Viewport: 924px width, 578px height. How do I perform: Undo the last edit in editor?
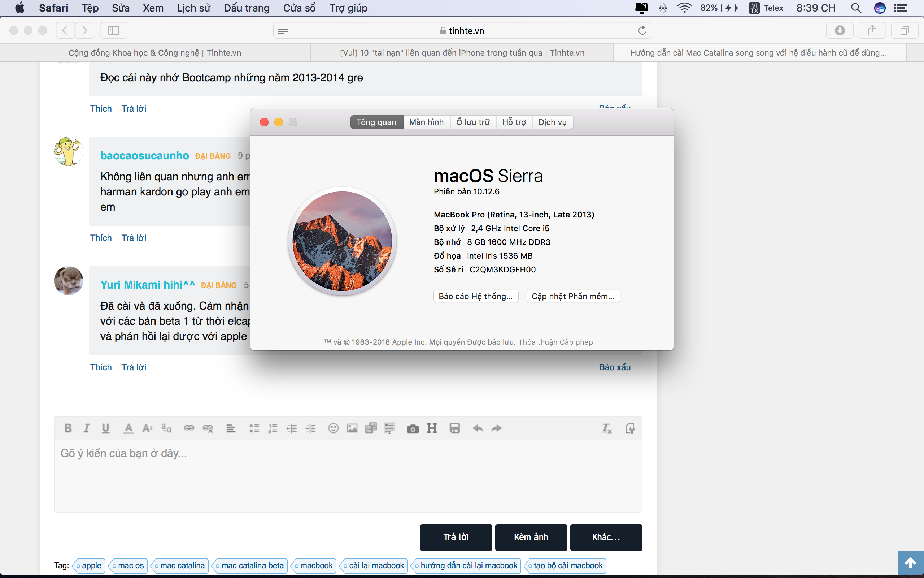[478, 428]
